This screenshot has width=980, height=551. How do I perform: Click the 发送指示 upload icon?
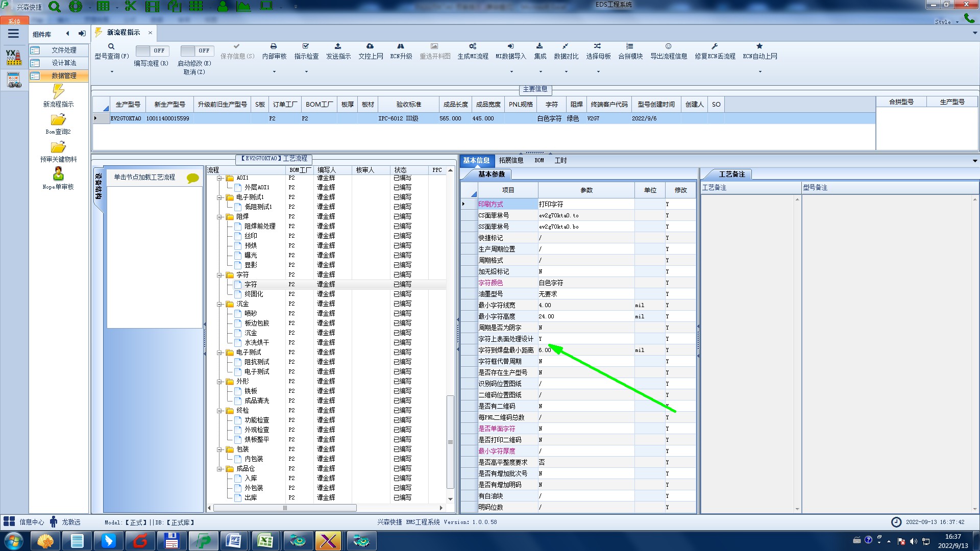(338, 46)
